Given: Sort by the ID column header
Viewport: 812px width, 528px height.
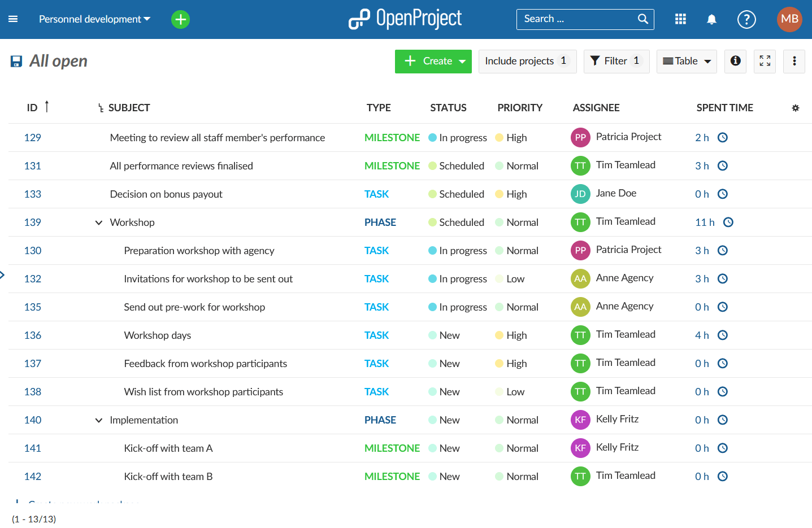Looking at the screenshot, I should tap(32, 107).
